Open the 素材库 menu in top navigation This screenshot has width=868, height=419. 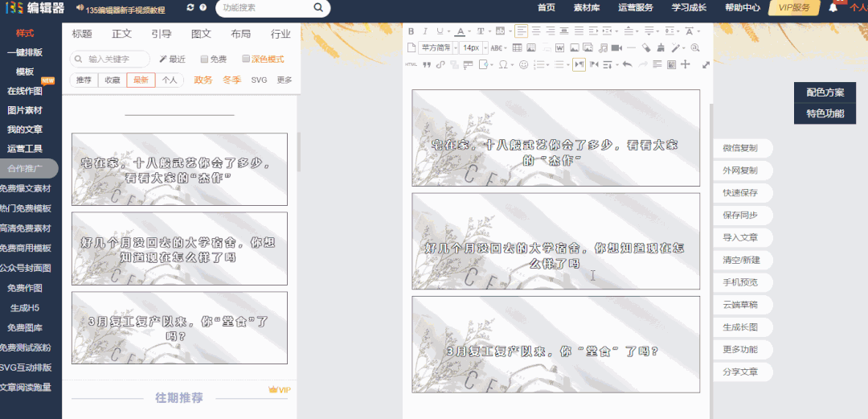587,8
